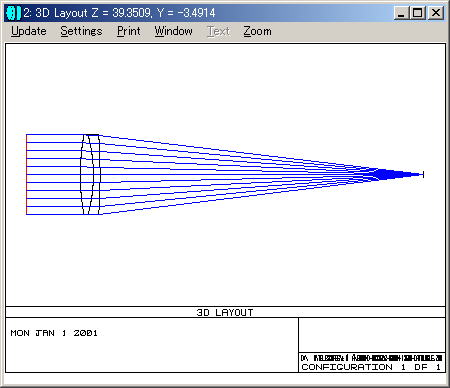450x388 pixels.
Task: Click the CONFIGURATION 1 OF 1 label
Action: 371,367
